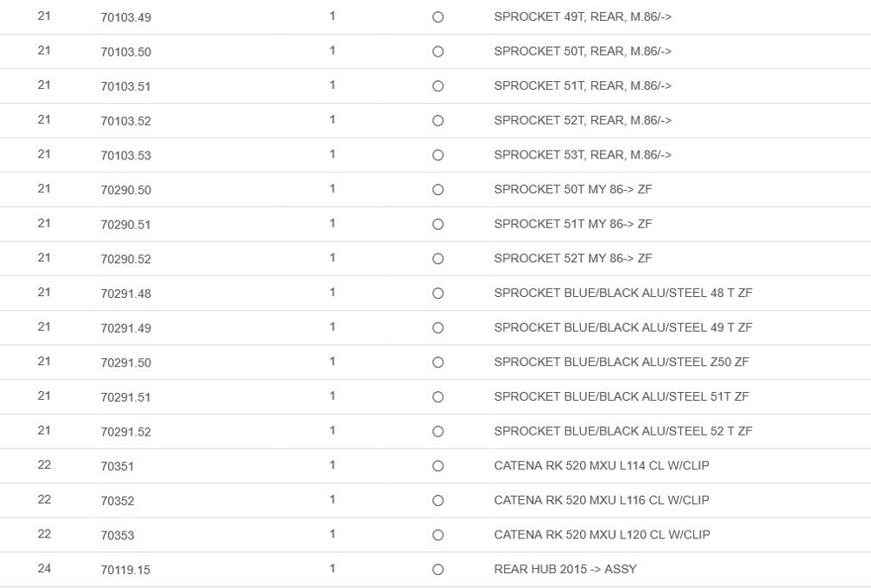871x588 pixels.
Task: Select radio for CATENA RK 520 MXU L114
Action: tap(438, 466)
